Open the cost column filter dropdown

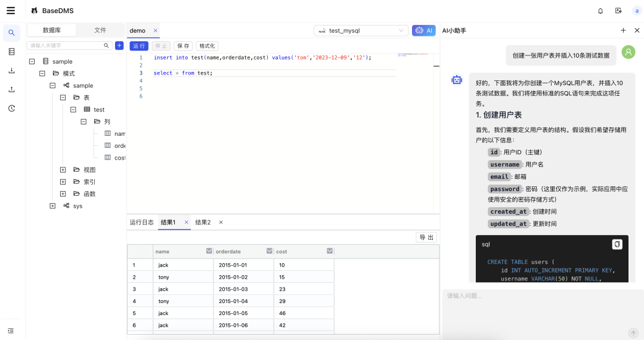point(330,251)
